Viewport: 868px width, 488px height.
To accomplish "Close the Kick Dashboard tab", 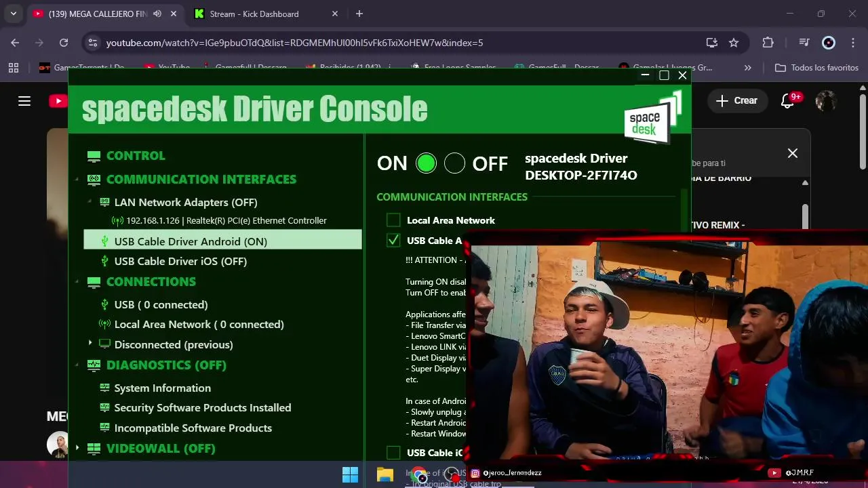I will tap(335, 14).
